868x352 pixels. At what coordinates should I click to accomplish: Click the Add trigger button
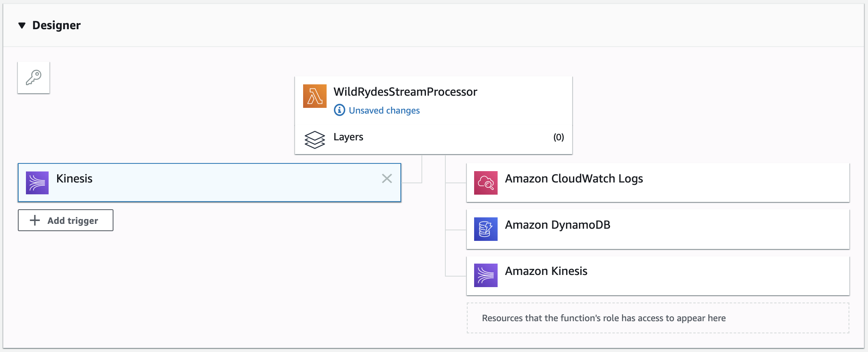[66, 220]
